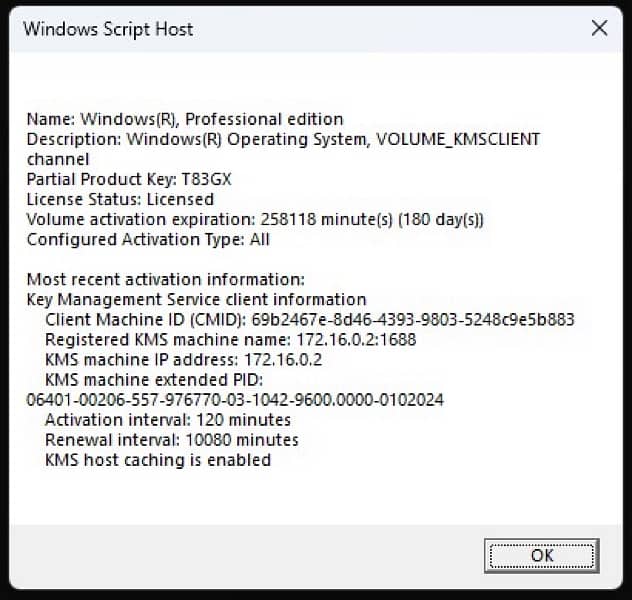Click the word 'channel' in the description
Image resolution: width=632 pixels, height=600 pixels.
[x=57, y=159]
